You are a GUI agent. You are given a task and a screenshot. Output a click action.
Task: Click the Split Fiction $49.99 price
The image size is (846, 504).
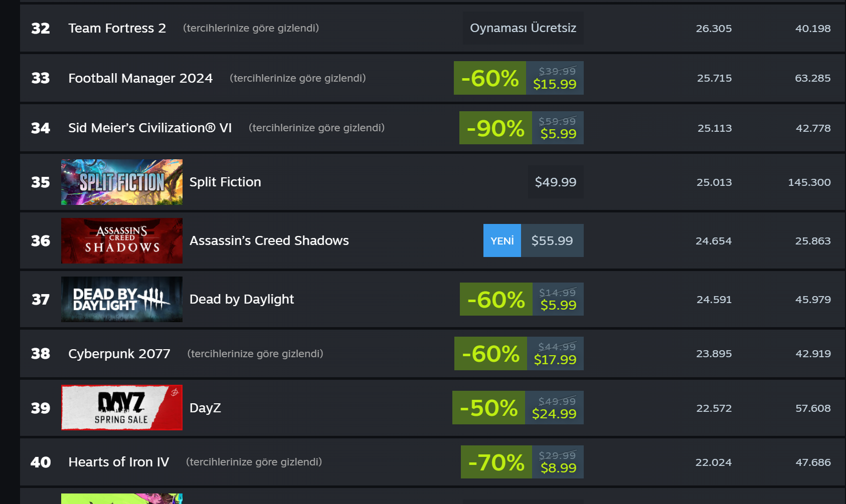click(556, 182)
